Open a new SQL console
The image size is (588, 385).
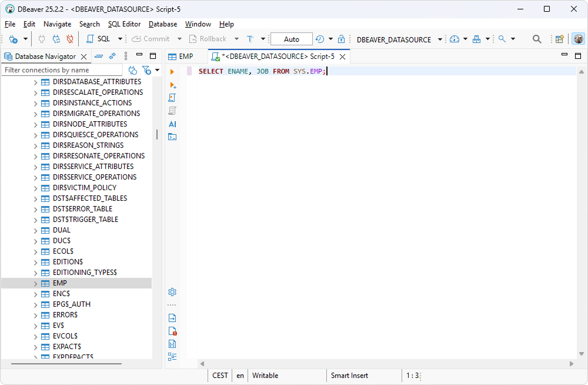[x=171, y=136]
